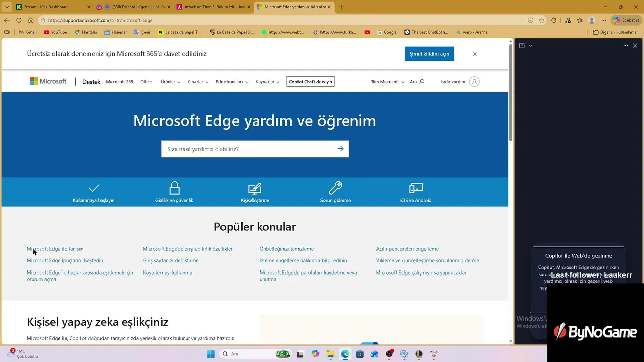Click 'Şimdi kilidini açın' button
644x362 pixels.
coord(429,54)
